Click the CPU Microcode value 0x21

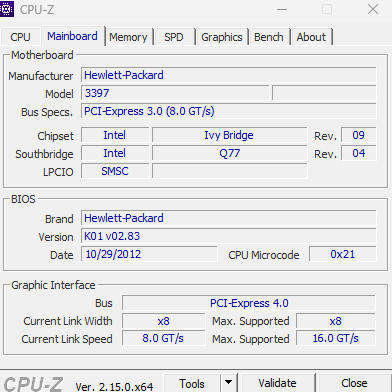[x=343, y=254]
